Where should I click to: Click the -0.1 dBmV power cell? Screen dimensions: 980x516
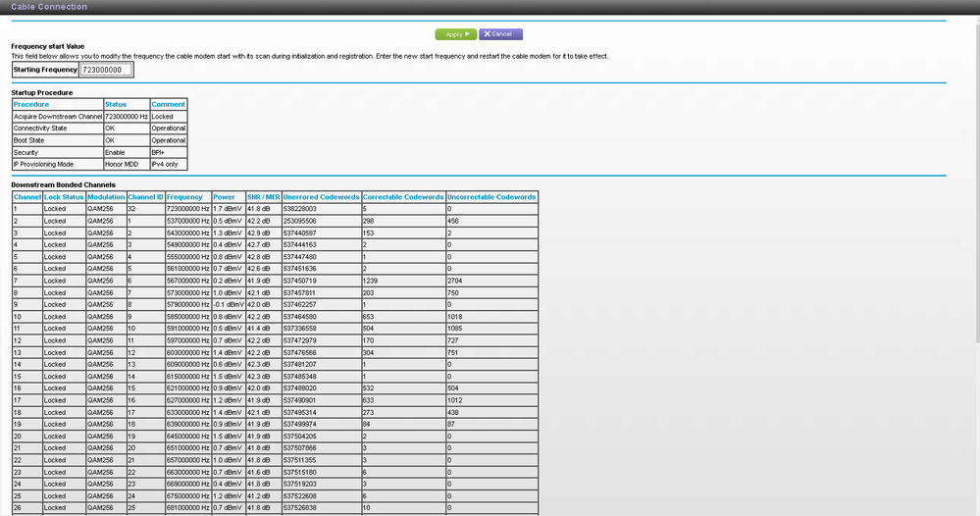(228, 304)
